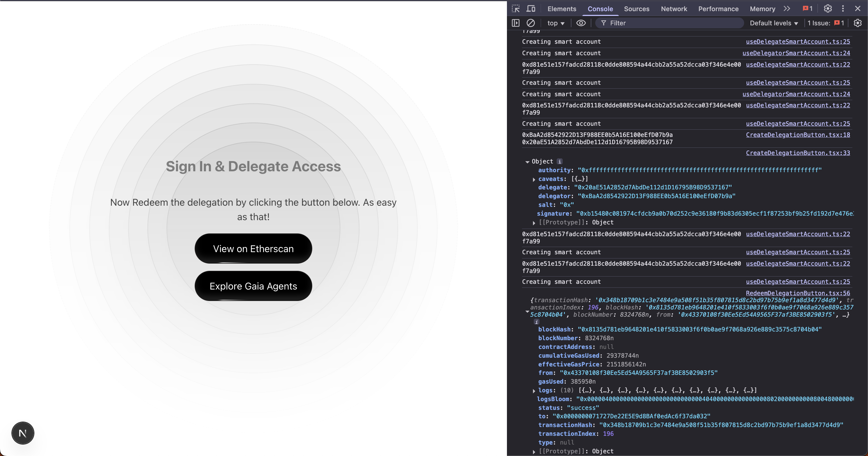Open console settings gear beside issues

point(857,23)
